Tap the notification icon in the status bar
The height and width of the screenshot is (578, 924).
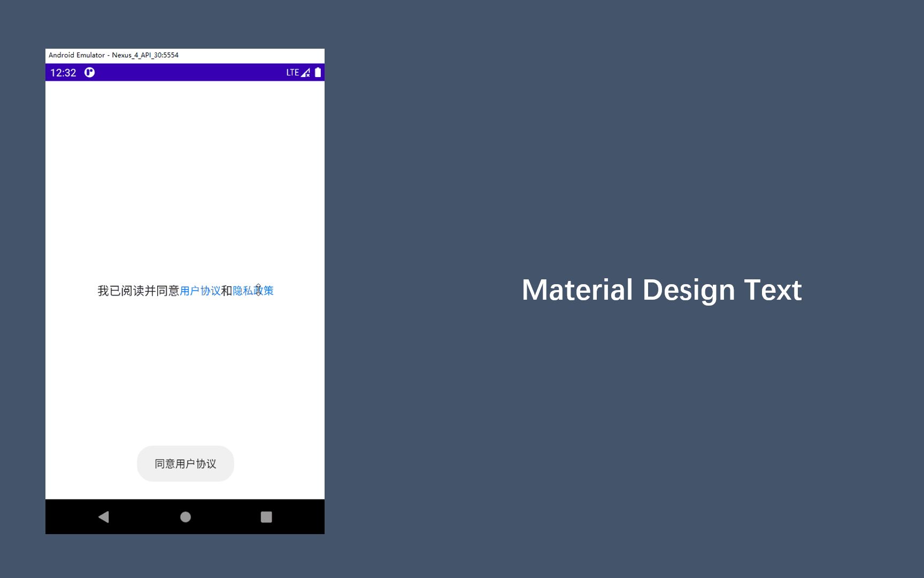point(89,72)
